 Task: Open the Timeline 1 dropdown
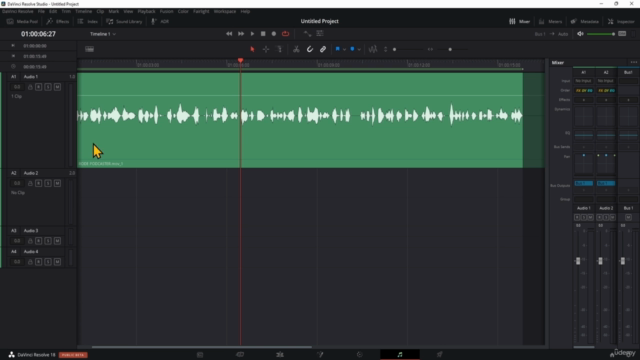[x=103, y=34]
